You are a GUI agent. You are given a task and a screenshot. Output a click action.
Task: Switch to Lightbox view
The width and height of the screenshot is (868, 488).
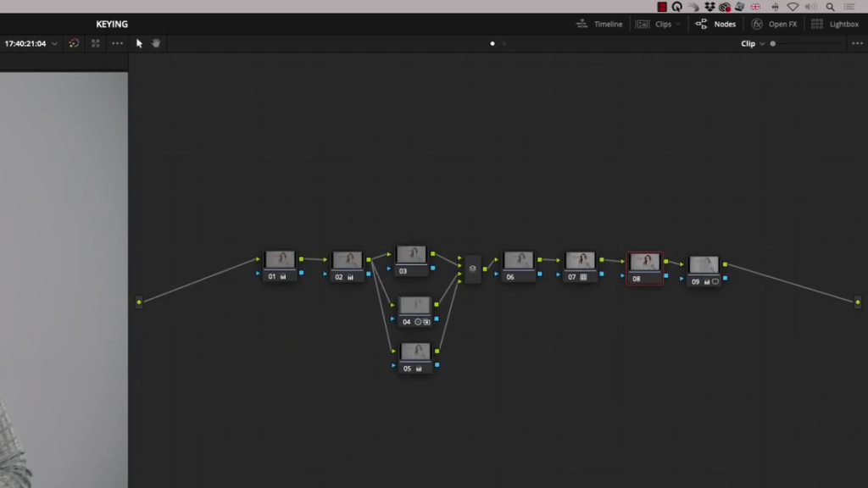click(x=835, y=25)
